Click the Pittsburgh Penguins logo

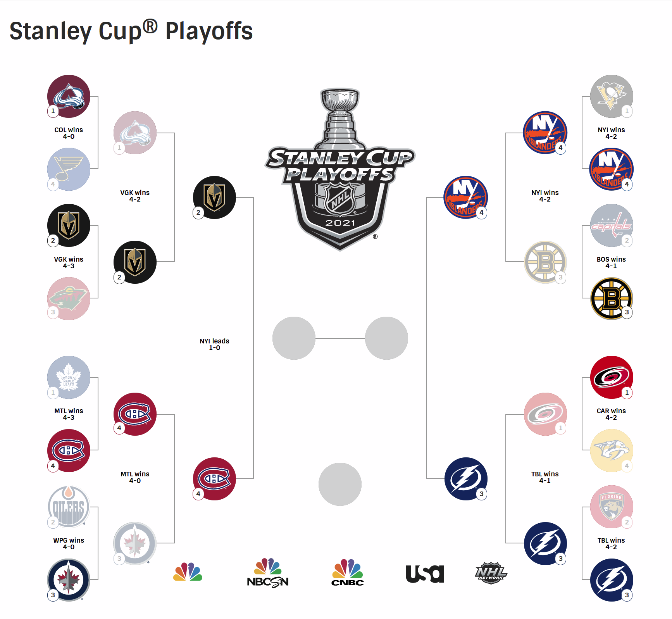tap(611, 96)
